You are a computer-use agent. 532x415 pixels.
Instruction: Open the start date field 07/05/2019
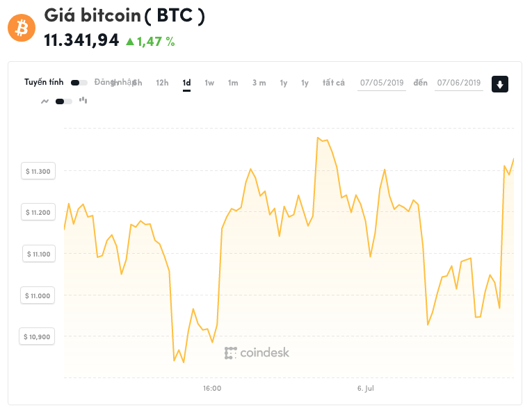pos(382,83)
